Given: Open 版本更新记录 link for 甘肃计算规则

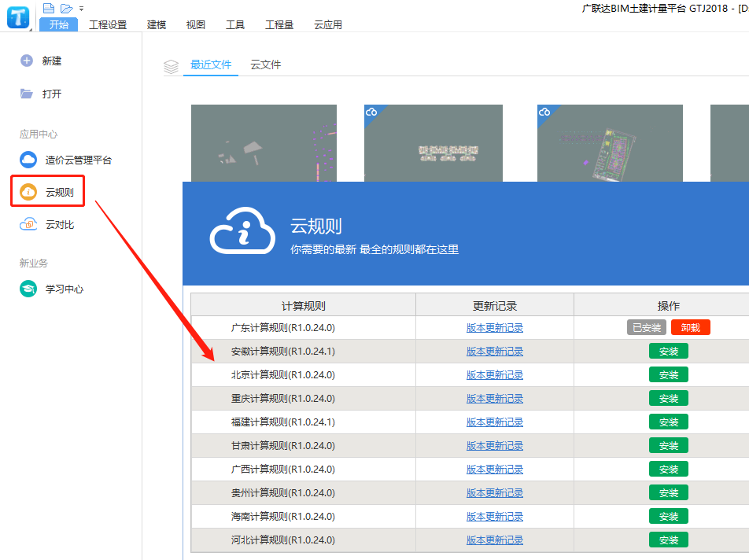Looking at the screenshot, I should pyautogui.click(x=494, y=445).
